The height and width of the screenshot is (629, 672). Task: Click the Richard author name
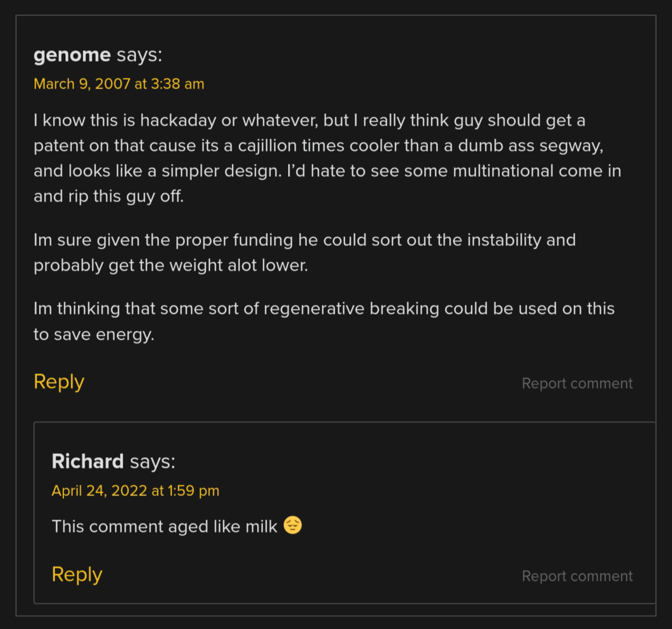coord(87,461)
